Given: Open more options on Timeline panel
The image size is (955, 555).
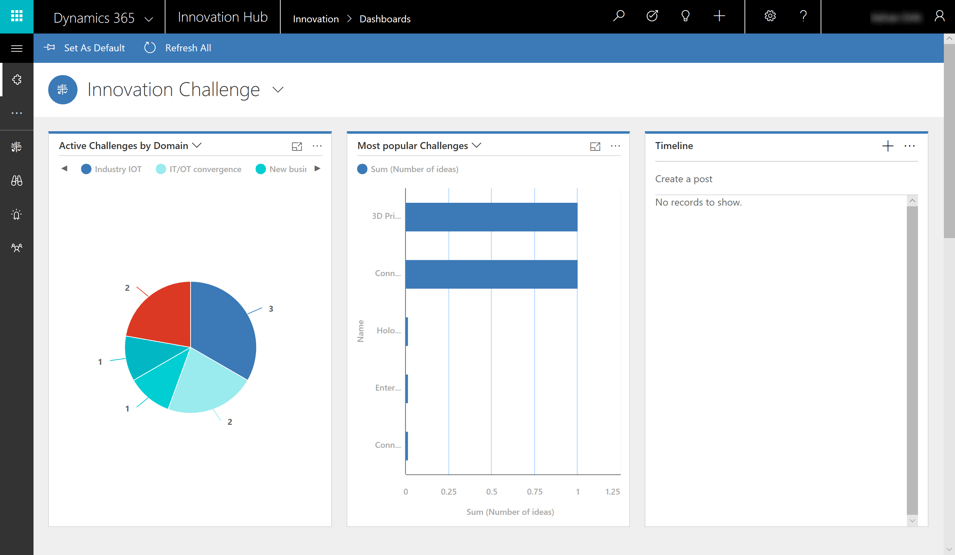Looking at the screenshot, I should coord(909,146).
